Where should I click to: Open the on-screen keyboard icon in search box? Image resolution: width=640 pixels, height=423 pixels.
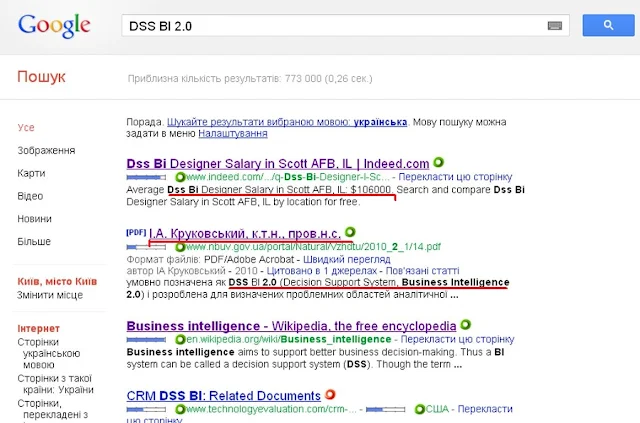coord(554,26)
